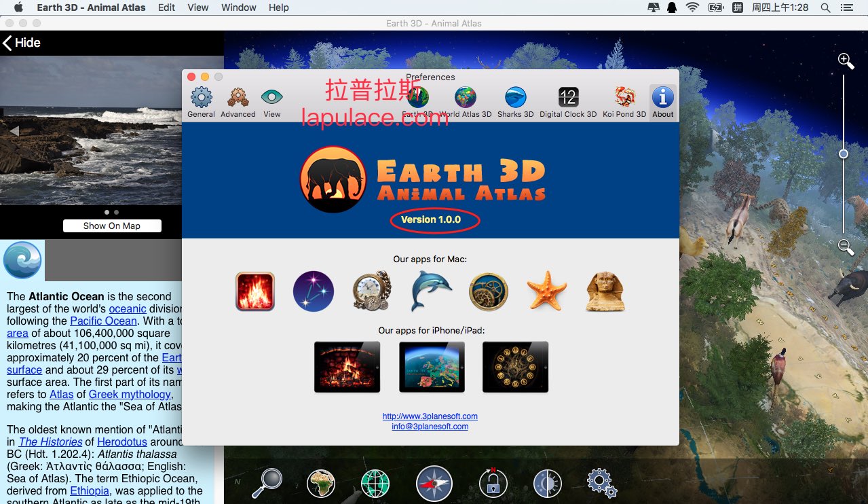Click the Sharks 3D app icon

[x=515, y=102]
